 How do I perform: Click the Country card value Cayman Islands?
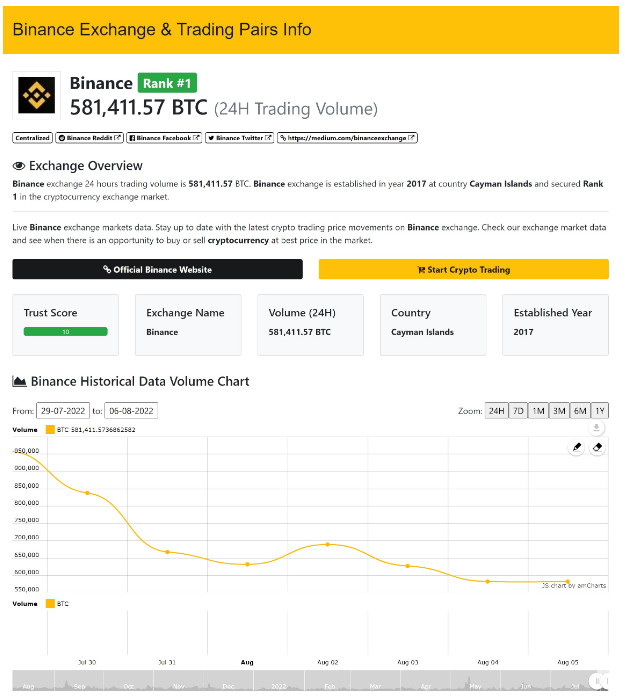pos(422,332)
